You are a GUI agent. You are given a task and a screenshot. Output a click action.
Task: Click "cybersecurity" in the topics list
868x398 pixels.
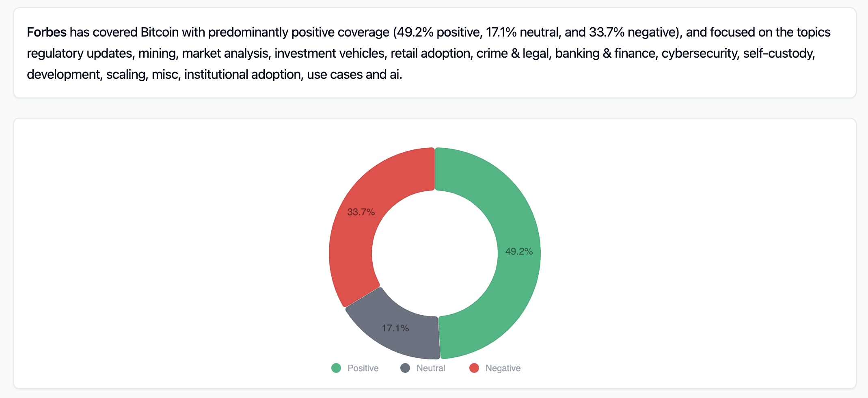pyautogui.click(x=699, y=53)
